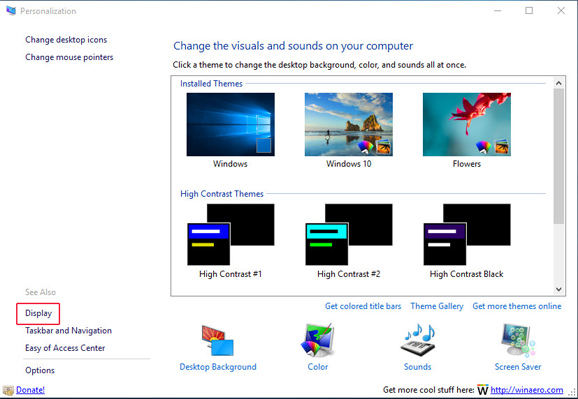Image resolution: width=578 pixels, height=399 pixels.
Task: Click the Windows theme name label
Action: (230, 164)
